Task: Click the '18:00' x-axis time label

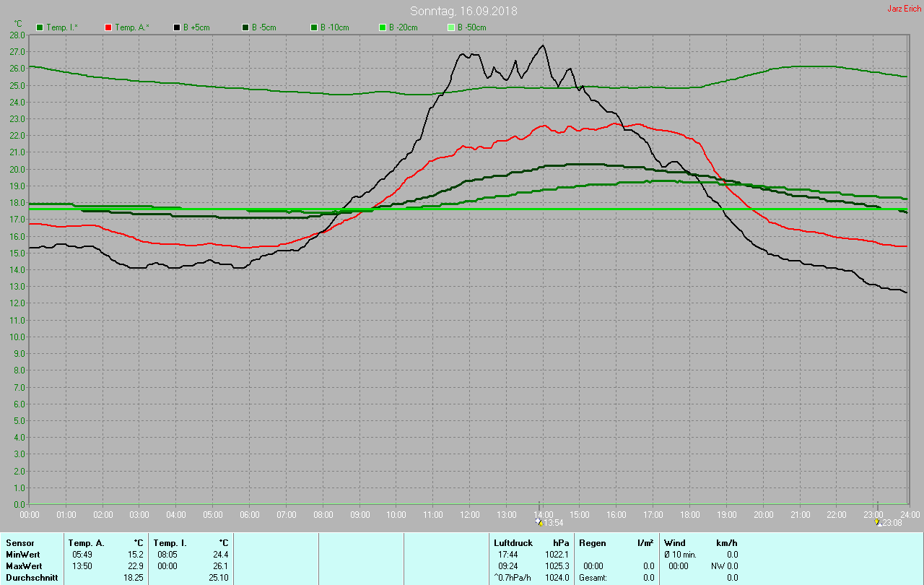Action: click(690, 515)
